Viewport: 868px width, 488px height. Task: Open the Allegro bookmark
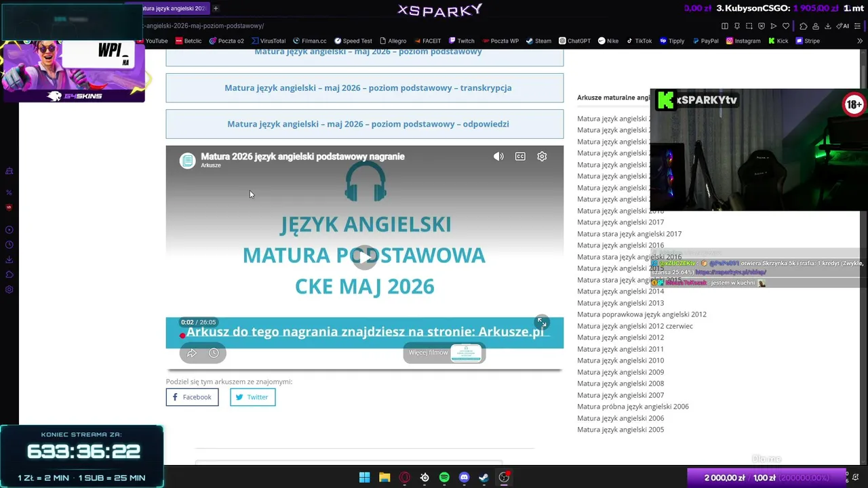(x=393, y=41)
